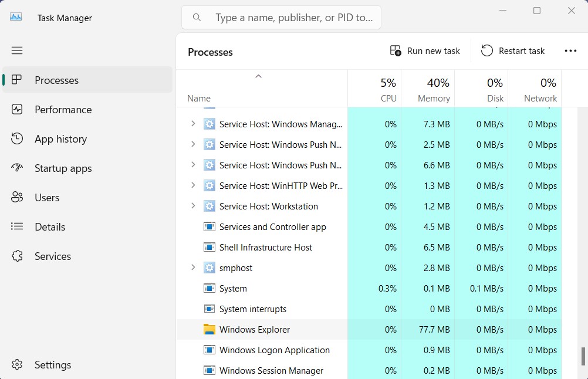Click the Restart task button label
Viewport: 588px width, 379px height.
[x=522, y=51]
